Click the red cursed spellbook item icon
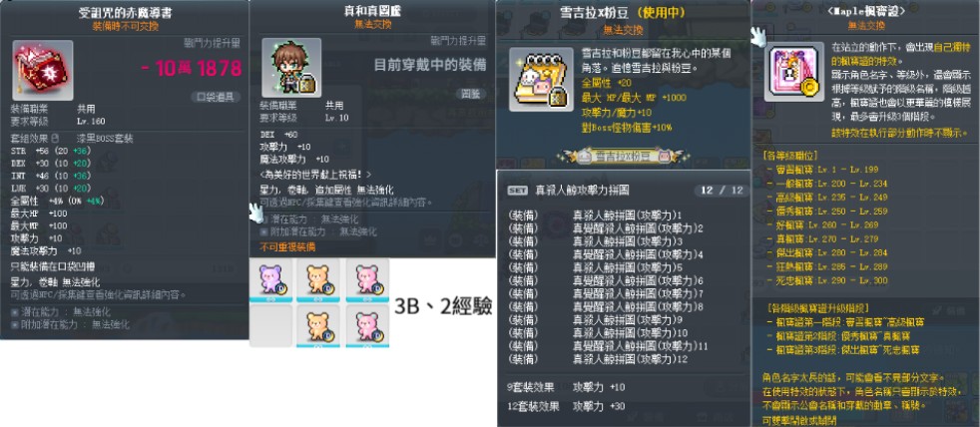This screenshot has height=427, width=980. (x=42, y=70)
